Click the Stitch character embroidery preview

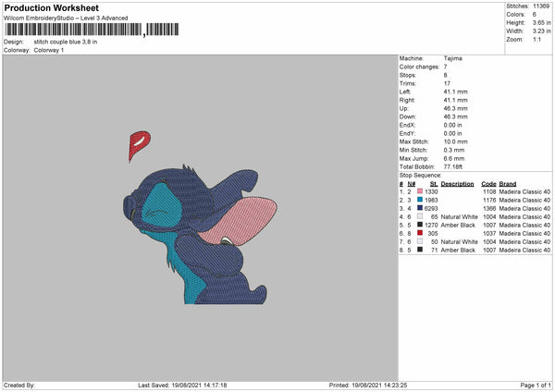click(200, 235)
